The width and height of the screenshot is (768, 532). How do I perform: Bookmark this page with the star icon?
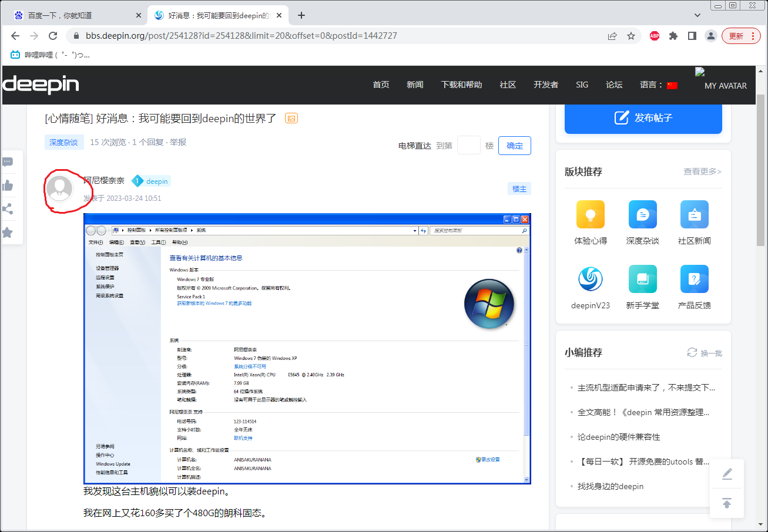631,36
